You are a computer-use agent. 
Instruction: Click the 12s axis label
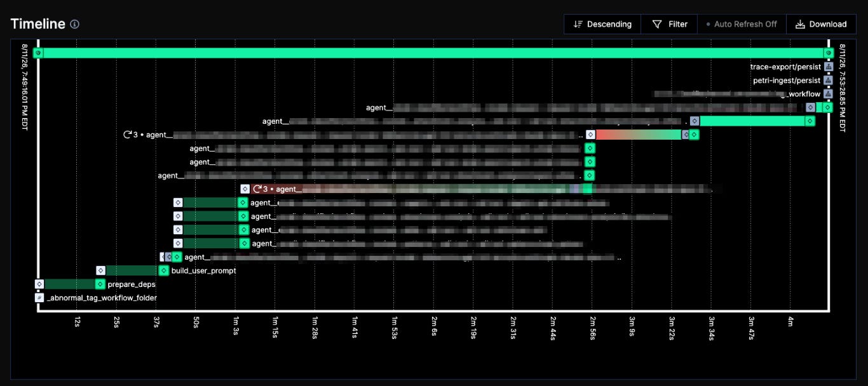77,323
